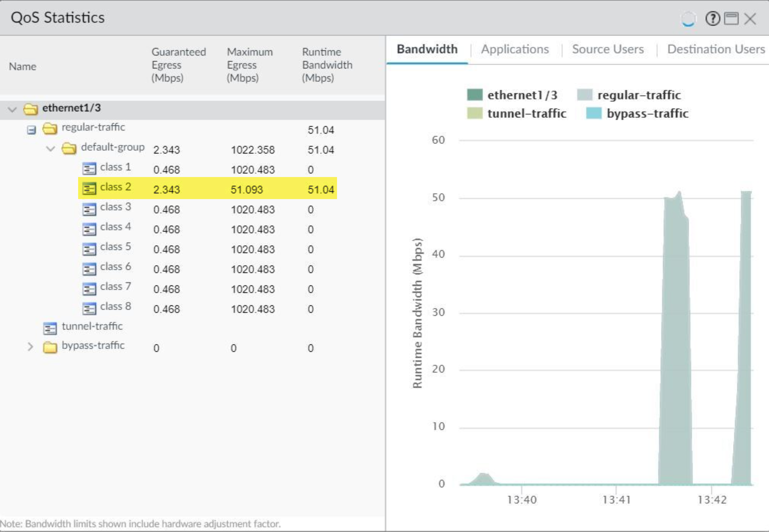Viewport: 769px width, 532px height.
Task: Open the Source Users tab
Action: [608, 49]
